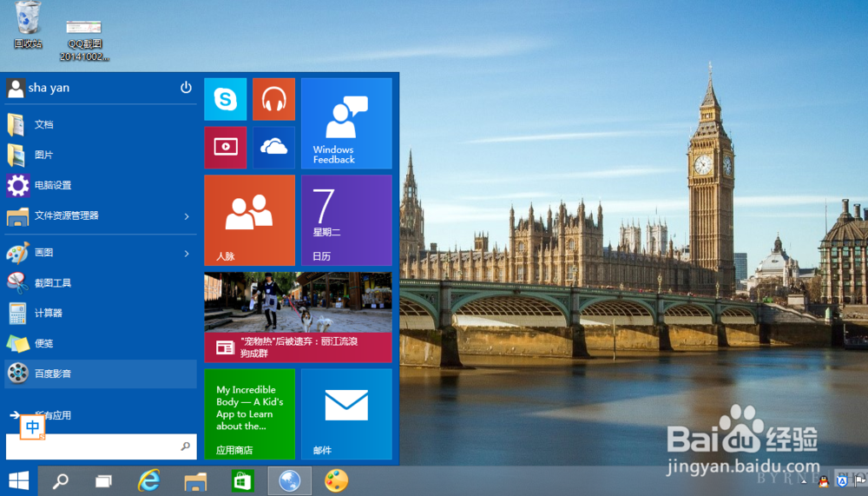Image resolution: width=868 pixels, height=496 pixels.
Task: Expand the 画图 jump list arrow
Action: pyautogui.click(x=187, y=254)
